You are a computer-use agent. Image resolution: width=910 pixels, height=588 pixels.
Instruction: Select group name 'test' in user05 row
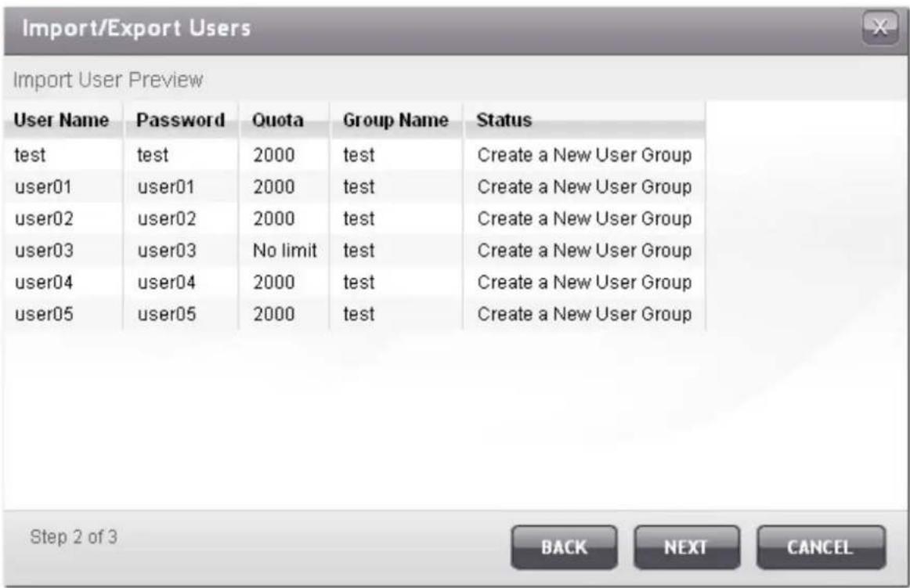click(359, 314)
